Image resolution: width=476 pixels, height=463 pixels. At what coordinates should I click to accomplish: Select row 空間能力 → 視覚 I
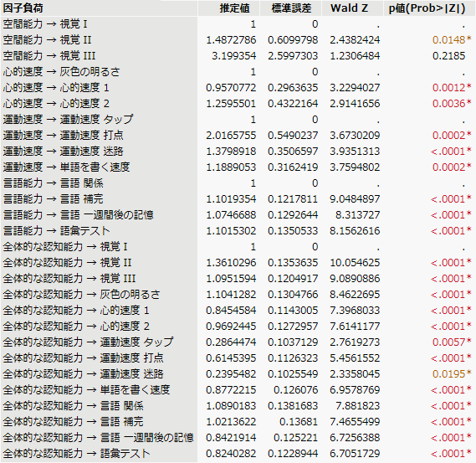(238, 24)
